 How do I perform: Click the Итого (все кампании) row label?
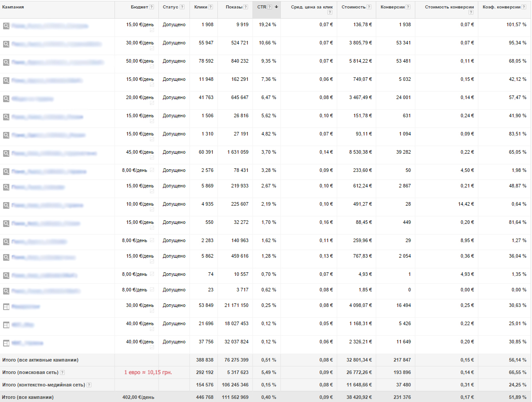pos(28,397)
